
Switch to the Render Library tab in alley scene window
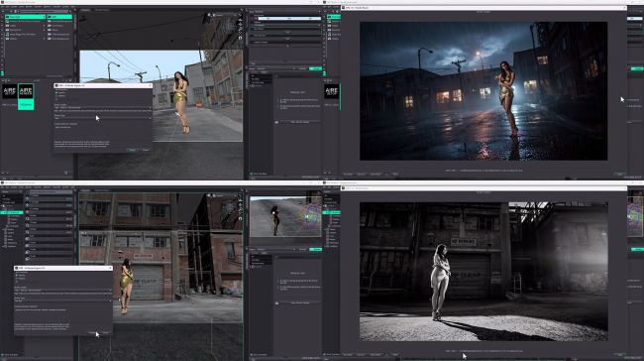[x=102, y=190]
